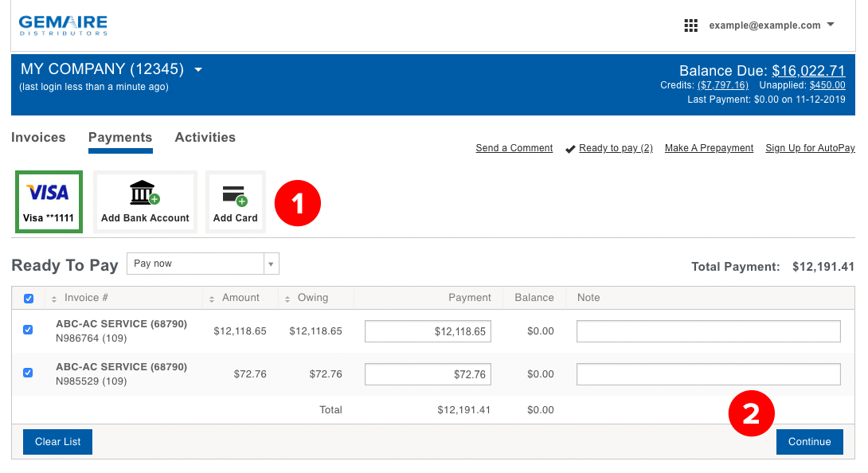The width and height of the screenshot is (868, 473).
Task: Open the Sign Up for AutoPay link
Action: tap(810, 148)
